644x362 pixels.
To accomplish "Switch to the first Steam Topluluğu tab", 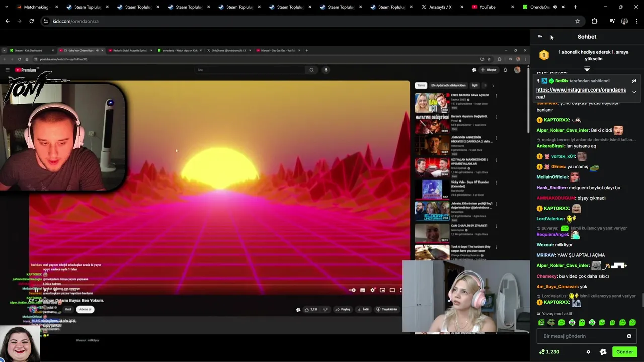I will (88, 7).
